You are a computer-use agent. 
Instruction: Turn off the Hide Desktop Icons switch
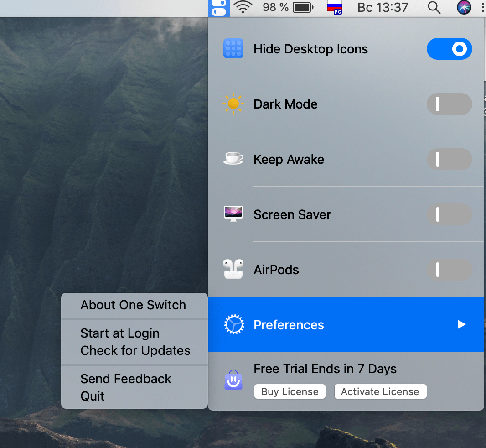[450, 49]
